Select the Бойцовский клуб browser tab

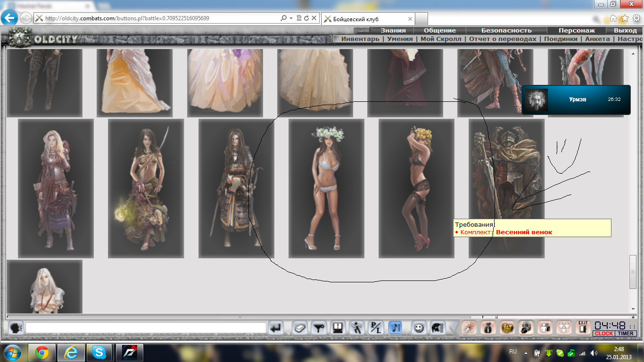[x=368, y=19]
